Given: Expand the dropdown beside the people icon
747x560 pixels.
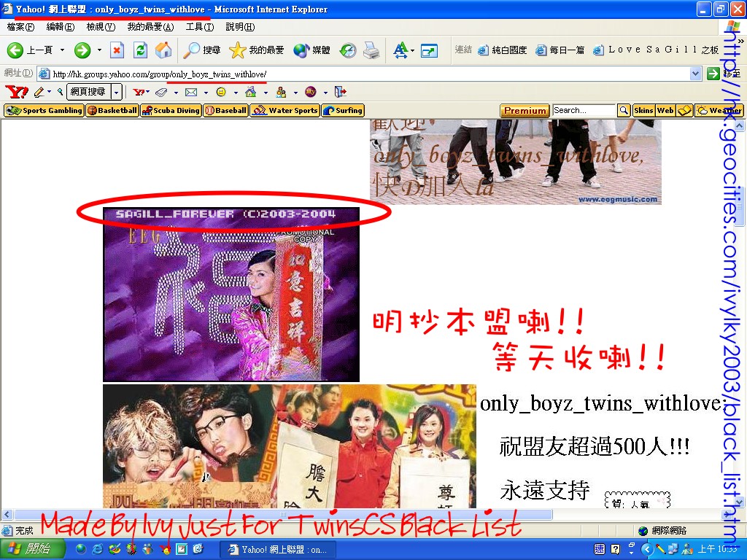Looking at the screenshot, I should click(x=295, y=93).
